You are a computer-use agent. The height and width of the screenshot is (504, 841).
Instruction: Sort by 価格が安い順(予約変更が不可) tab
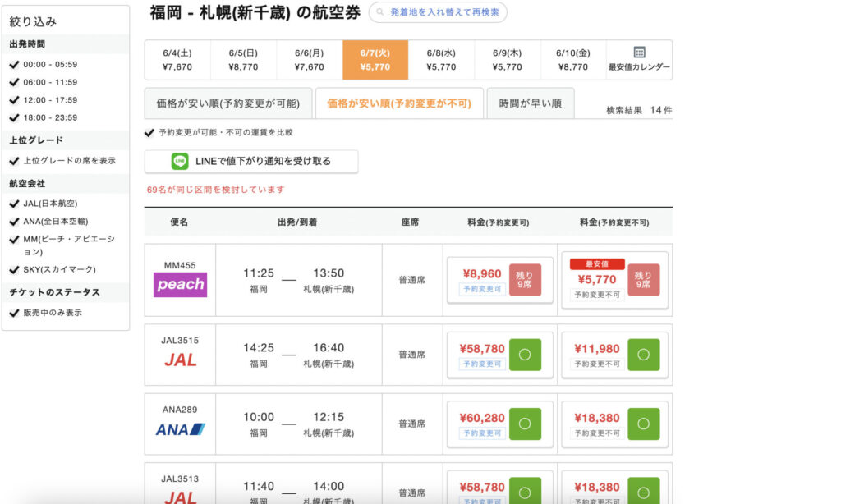coord(400,103)
